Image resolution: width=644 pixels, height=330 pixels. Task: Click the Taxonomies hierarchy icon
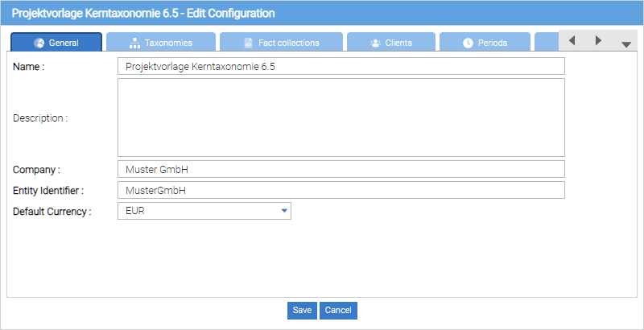pyautogui.click(x=134, y=43)
